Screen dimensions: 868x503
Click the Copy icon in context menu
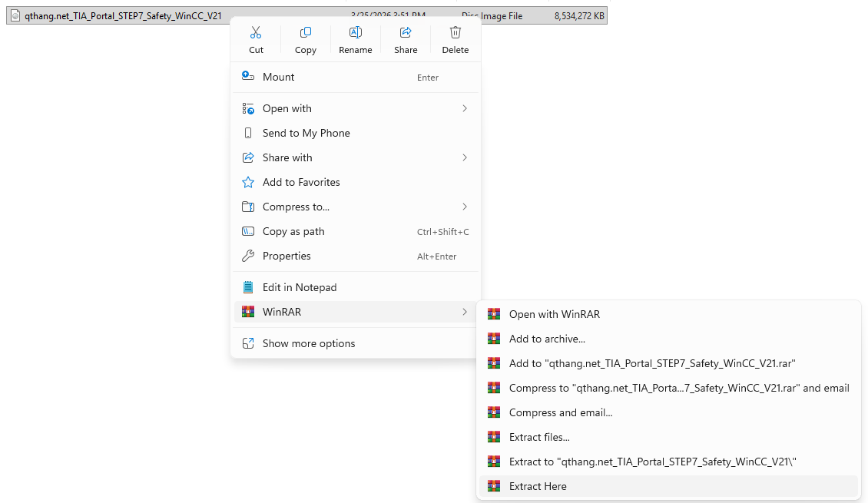[306, 32]
